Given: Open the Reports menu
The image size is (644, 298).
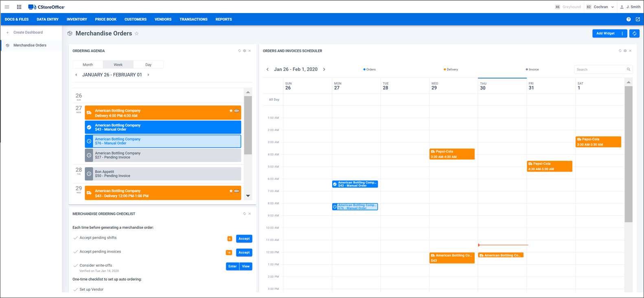Looking at the screenshot, I should [x=223, y=19].
